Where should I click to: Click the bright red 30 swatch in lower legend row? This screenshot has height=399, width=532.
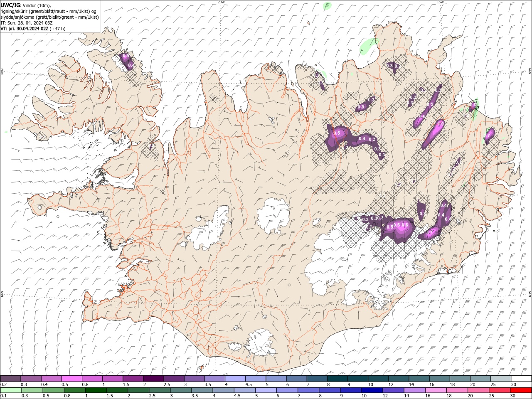point(521,390)
